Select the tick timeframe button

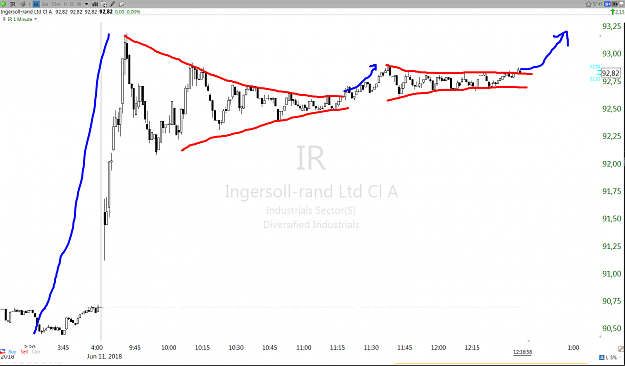29,4
